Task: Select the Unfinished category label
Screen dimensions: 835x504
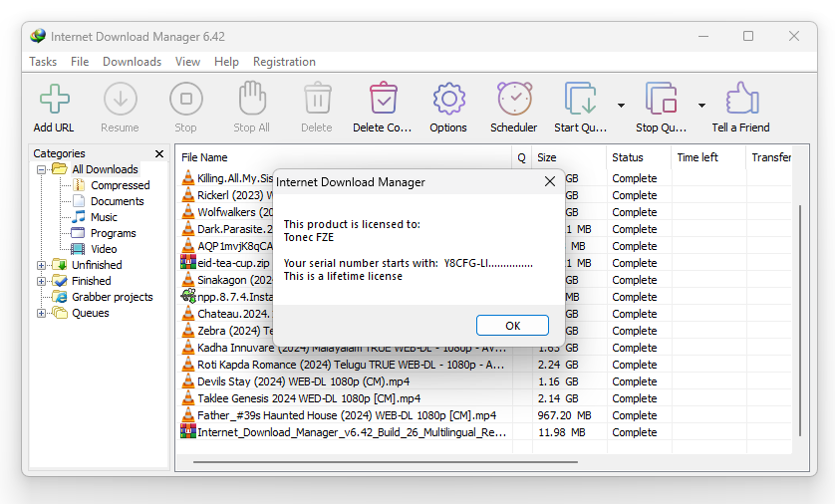Action: click(97, 265)
